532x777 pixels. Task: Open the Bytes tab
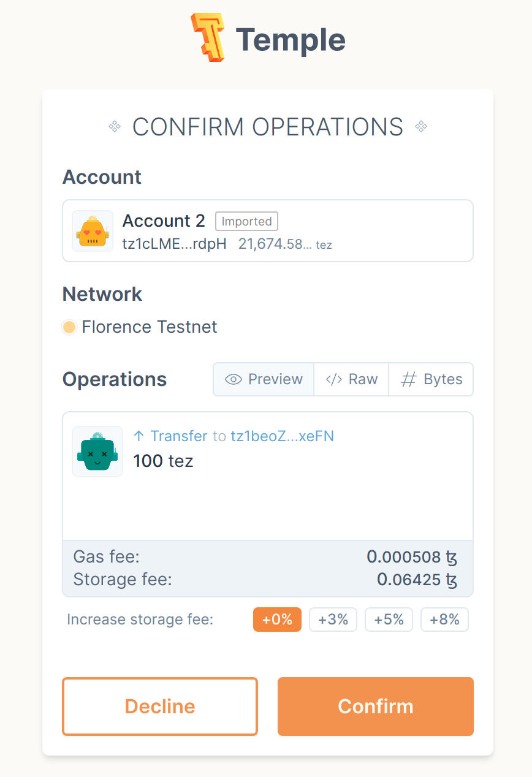point(431,379)
